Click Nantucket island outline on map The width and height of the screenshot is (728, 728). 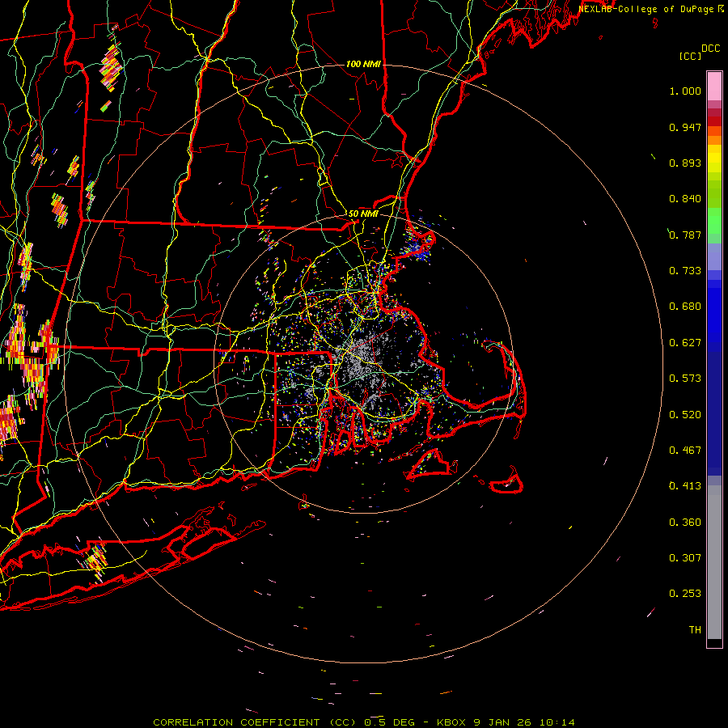point(506,482)
